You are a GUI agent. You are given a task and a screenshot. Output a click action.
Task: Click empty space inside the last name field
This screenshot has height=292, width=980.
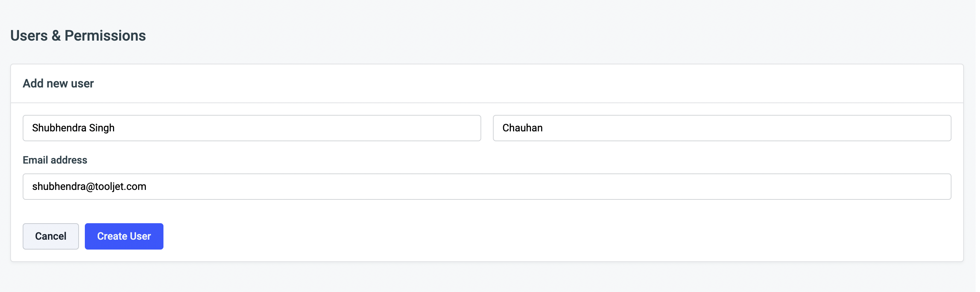(761, 128)
